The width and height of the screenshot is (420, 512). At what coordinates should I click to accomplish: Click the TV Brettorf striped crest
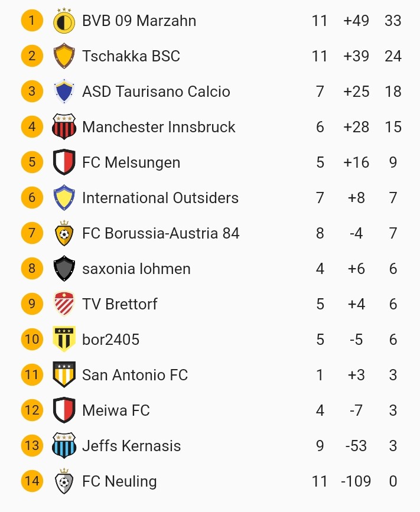64,304
